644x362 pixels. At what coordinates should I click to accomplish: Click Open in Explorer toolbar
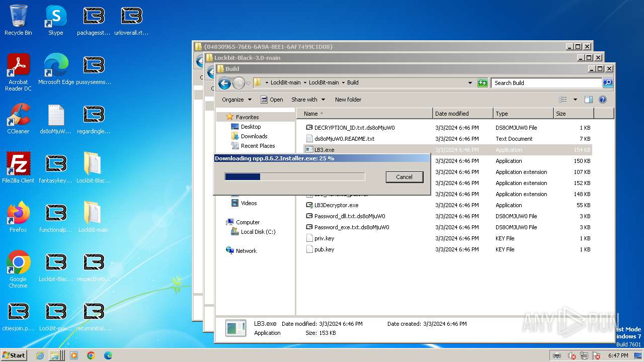tap(272, 100)
